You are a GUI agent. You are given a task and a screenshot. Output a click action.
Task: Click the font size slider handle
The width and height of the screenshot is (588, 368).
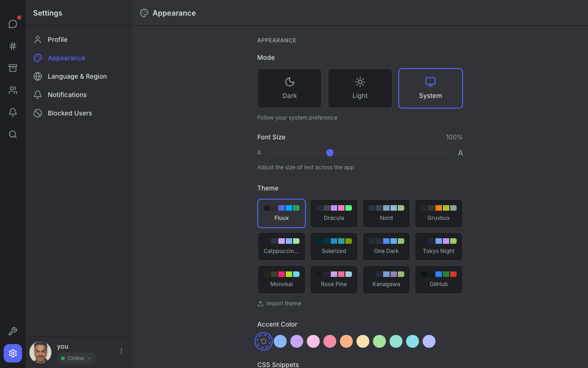(330, 153)
